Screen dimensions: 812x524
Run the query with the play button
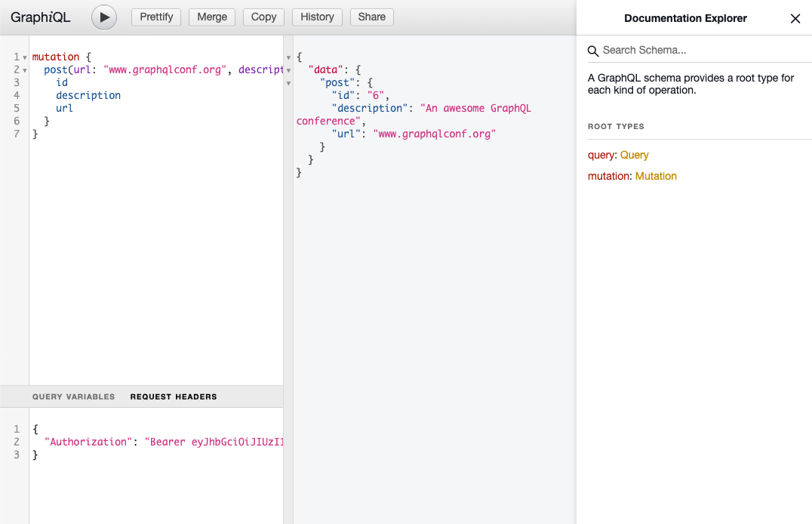click(104, 17)
